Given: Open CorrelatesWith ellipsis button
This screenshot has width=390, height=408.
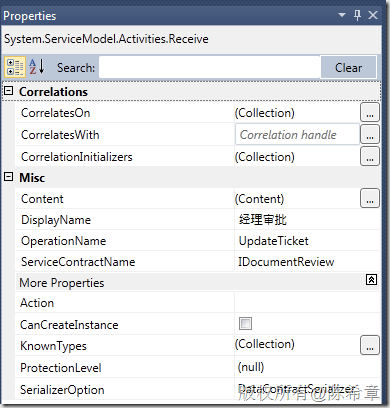Looking at the screenshot, I should 370,135.
